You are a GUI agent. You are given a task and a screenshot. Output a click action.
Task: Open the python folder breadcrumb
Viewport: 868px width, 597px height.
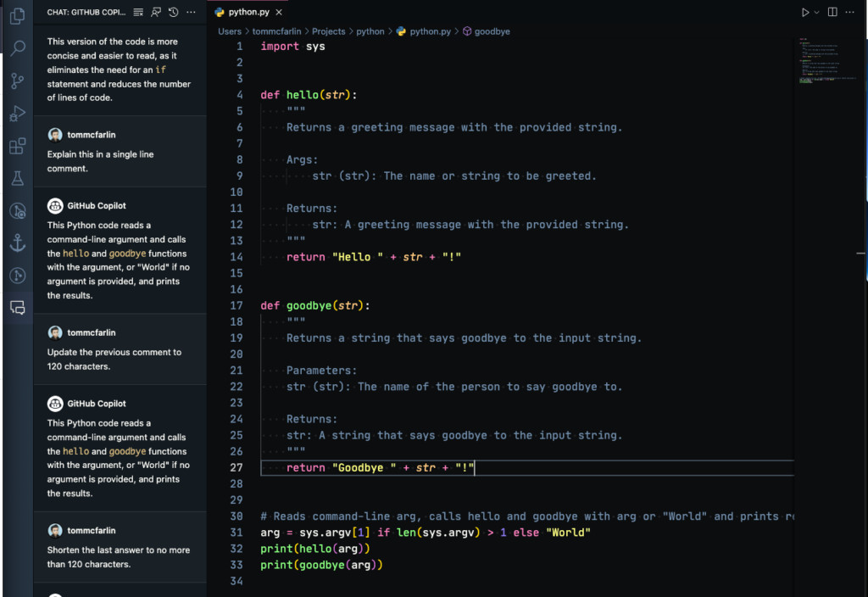tap(370, 31)
